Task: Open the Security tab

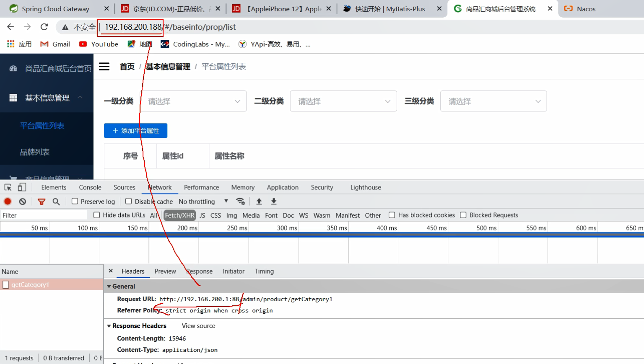Action: click(x=322, y=187)
